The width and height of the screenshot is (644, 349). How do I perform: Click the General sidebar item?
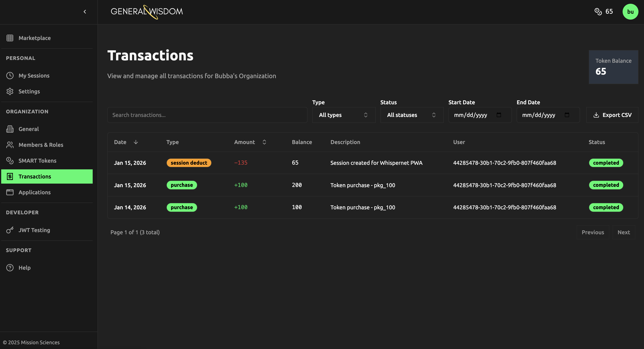[x=47, y=129]
